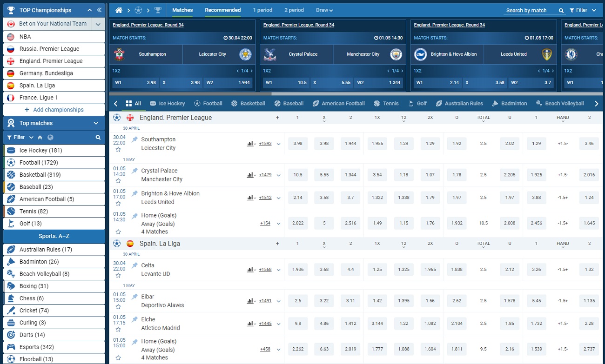
Task: Click the search magnifier beside Search by match
Action: [561, 10]
